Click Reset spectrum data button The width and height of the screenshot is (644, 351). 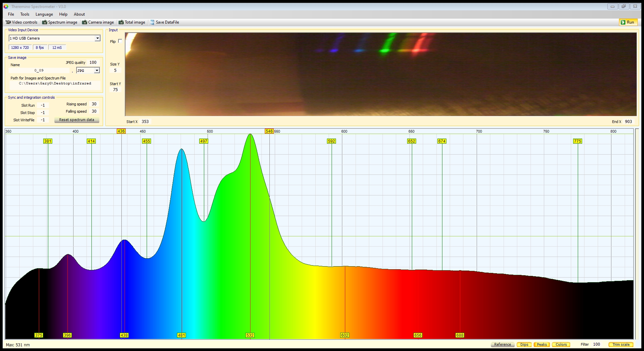coord(77,120)
